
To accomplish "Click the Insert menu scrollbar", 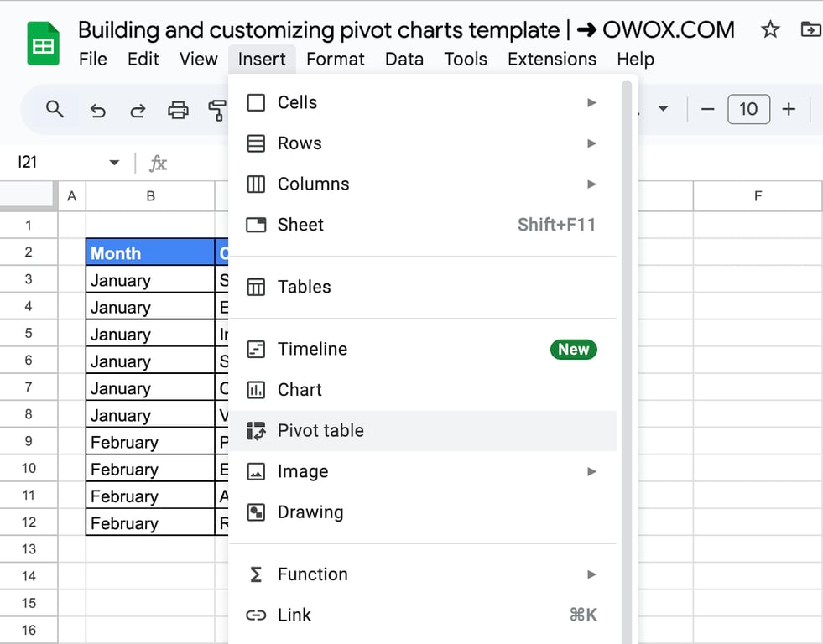I will [627, 362].
